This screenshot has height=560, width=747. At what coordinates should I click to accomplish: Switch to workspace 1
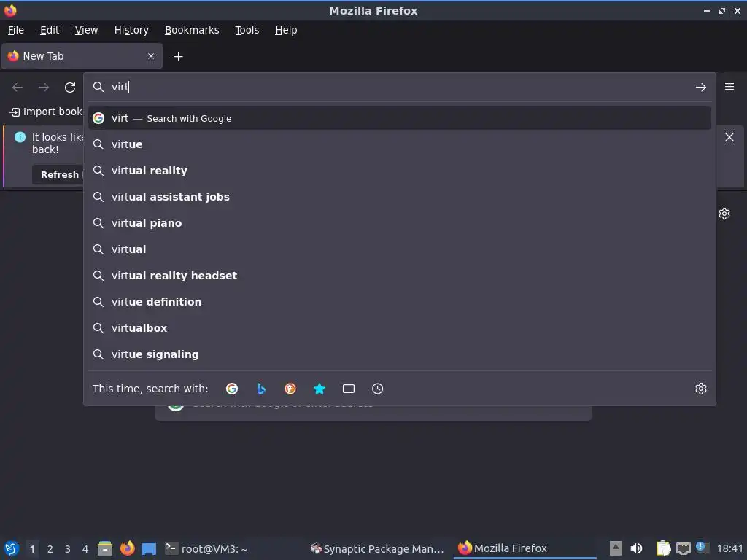(32, 549)
